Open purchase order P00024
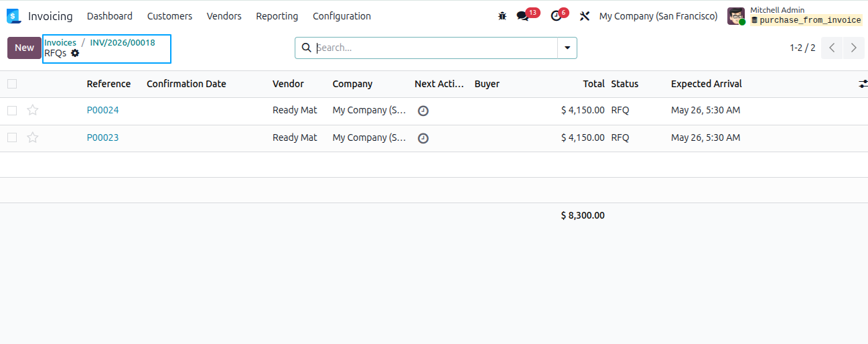This screenshot has width=868, height=344. (x=102, y=110)
